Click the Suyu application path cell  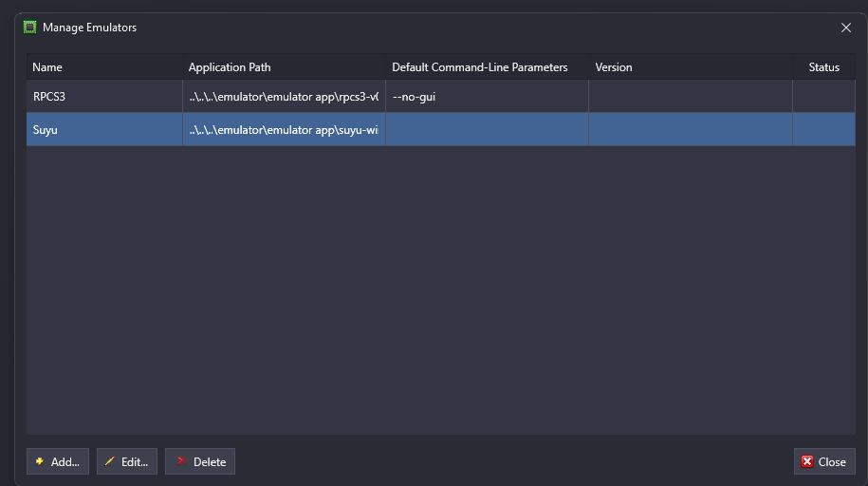pos(283,130)
